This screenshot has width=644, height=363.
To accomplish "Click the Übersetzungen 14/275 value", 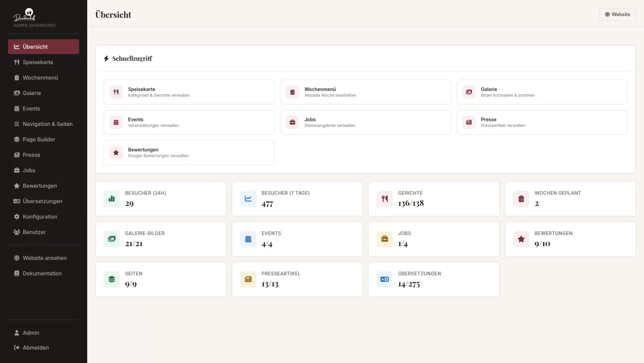I will 409,284.
